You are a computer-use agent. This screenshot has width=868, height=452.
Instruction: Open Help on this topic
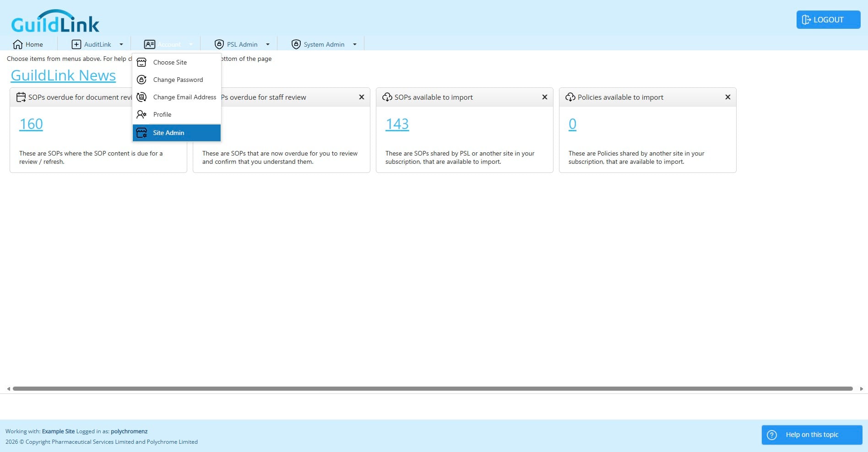click(x=812, y=435)
